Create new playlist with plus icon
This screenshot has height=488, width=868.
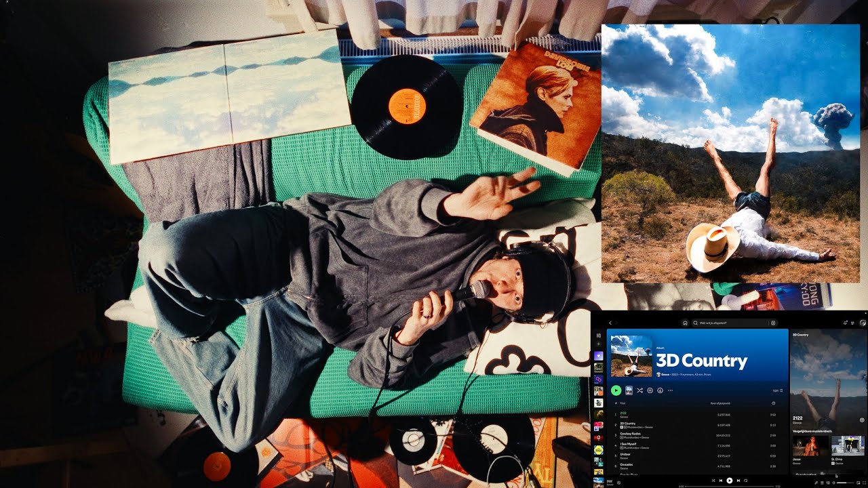599,344
